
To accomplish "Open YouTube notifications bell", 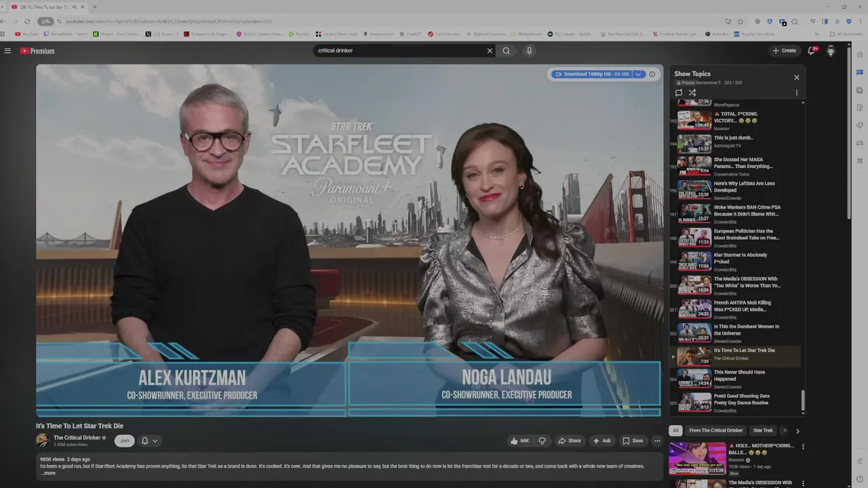I will pyautogui.click(x=811, y=51).
